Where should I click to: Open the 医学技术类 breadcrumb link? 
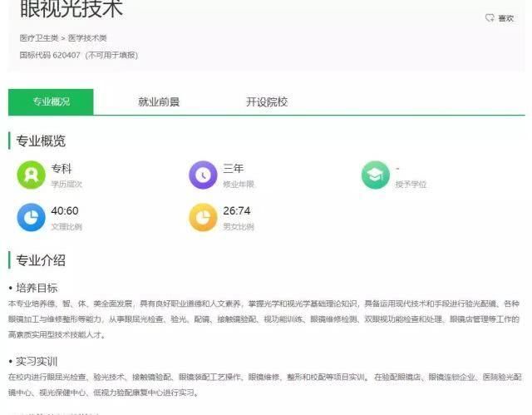pos(87,38)
